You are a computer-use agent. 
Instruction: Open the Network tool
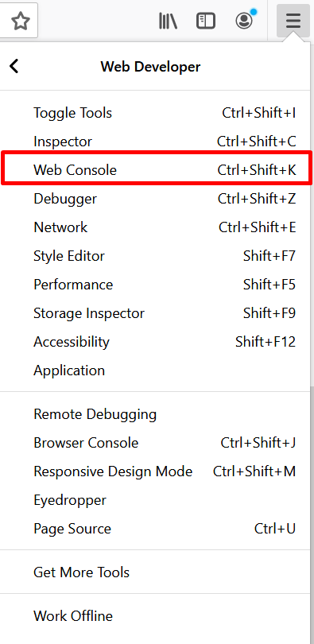click(155, 227)
